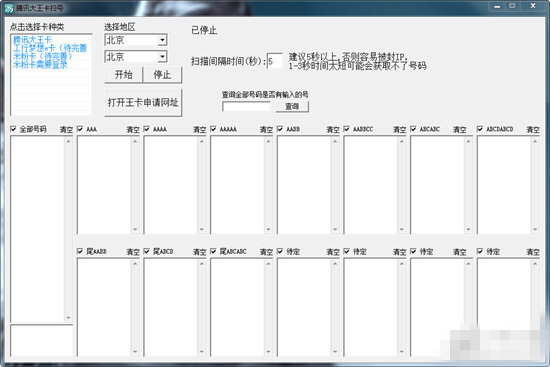Click up arrow on ABCABC list scrollbar

tap(468, 141)
